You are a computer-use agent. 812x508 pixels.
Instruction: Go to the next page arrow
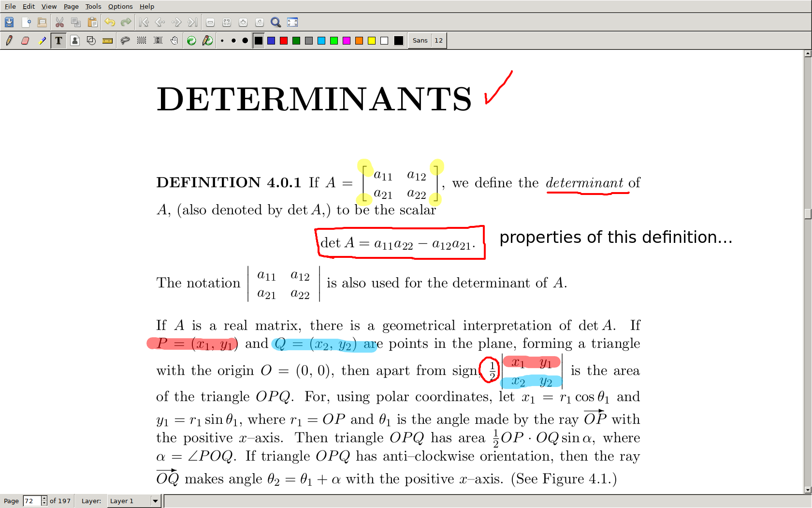(176, 22)
